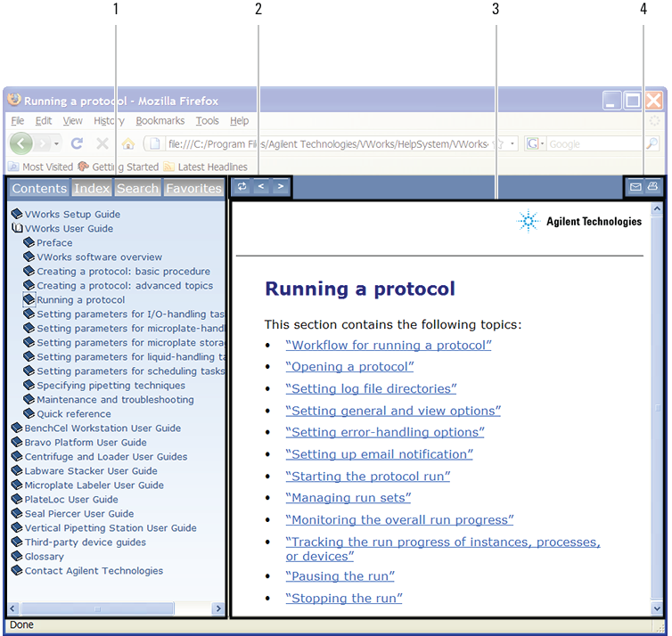Click the book icon beside VWorks Setup Guide
Viewport: 672px width, 636px height.
[17, 213]
